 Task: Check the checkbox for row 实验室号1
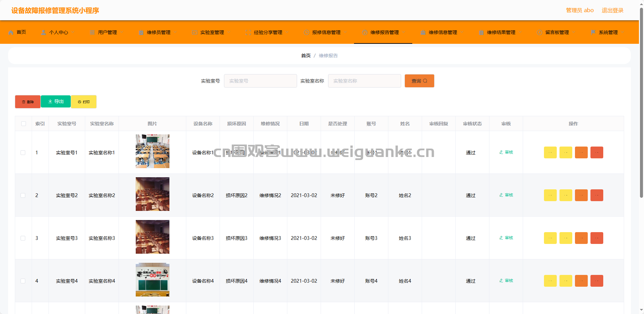(x=23, y=153)
